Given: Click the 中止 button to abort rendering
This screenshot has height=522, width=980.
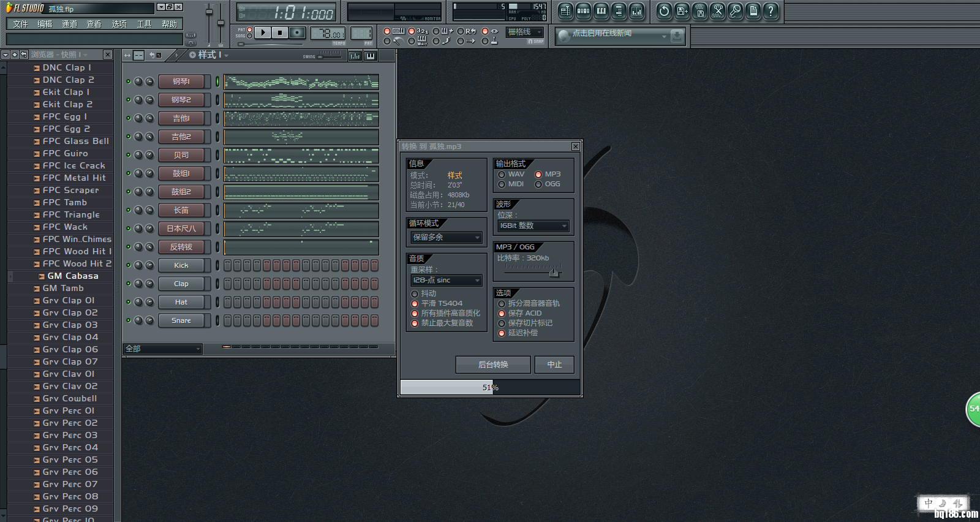Looking at the screenshot, I should 554,365.
